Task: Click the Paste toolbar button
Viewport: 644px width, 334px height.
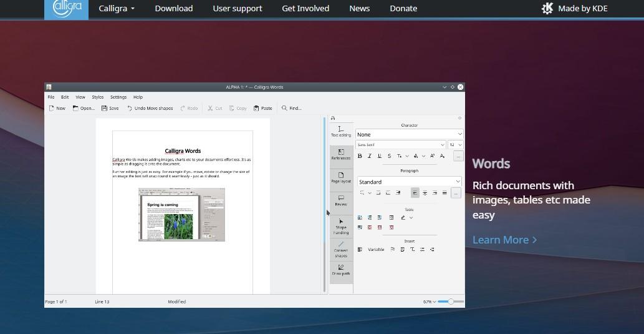Action: click(263, 108)
